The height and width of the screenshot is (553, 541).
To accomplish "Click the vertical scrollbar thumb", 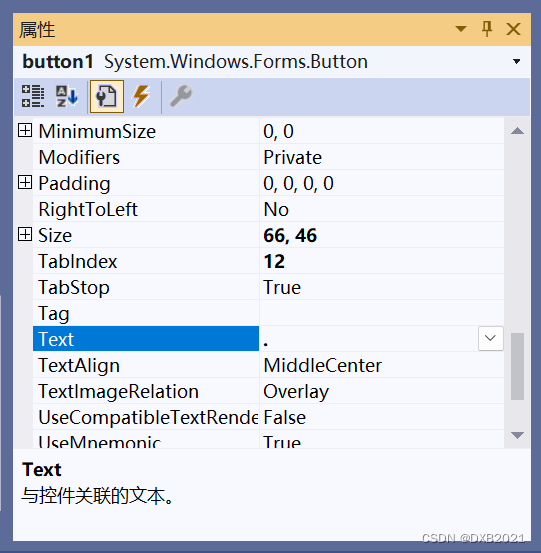I will point(517,366).
